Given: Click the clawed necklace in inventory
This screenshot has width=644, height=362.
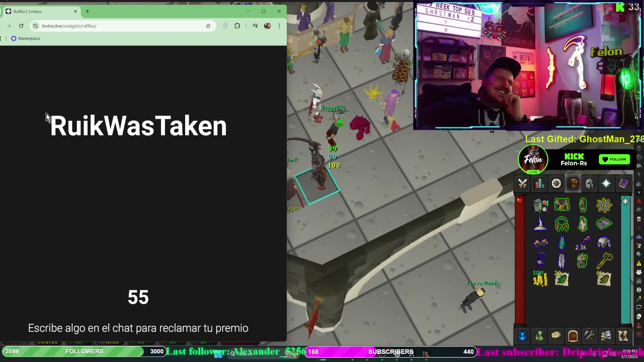Looking at the screenshot, I should tap(562, 224).
